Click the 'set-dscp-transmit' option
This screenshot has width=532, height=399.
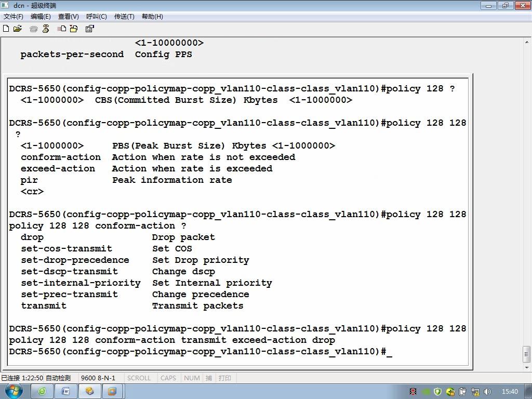(x=69, y=271)
